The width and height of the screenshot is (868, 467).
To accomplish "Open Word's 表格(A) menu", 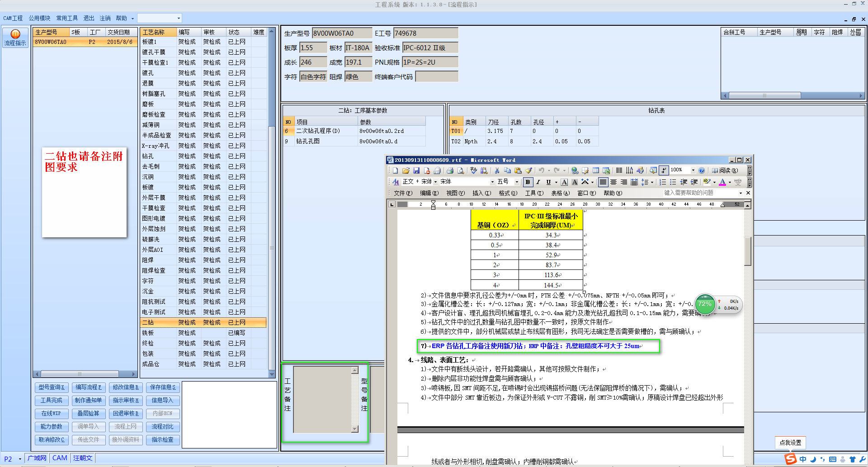I will coord(560,193).
